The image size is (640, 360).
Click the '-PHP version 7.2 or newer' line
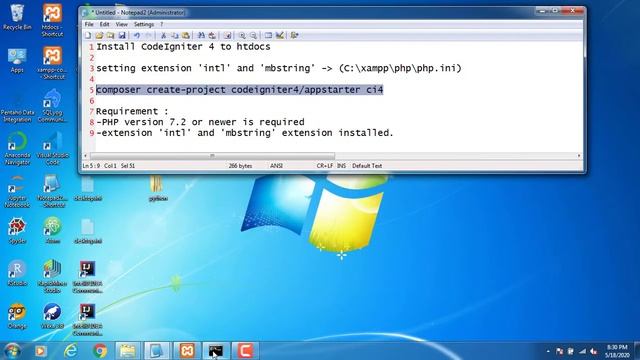[200, 122]
